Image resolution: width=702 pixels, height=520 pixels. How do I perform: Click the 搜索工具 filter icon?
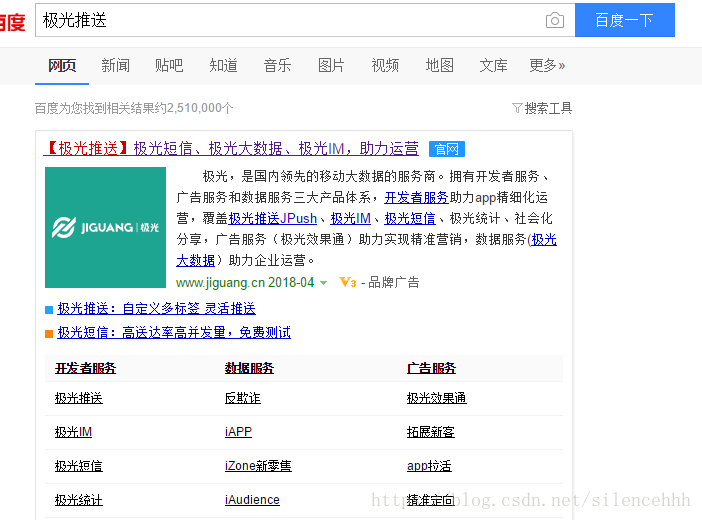click(517, 108)
